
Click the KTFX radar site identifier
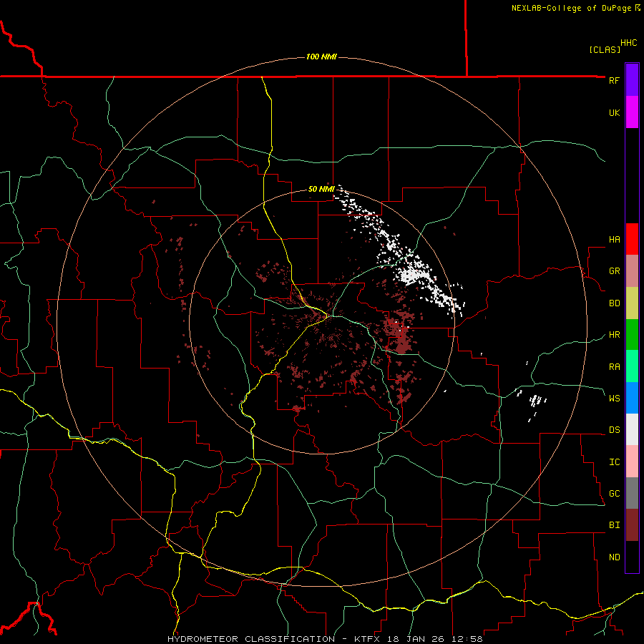pyautogui.click(x=366, y=639)
